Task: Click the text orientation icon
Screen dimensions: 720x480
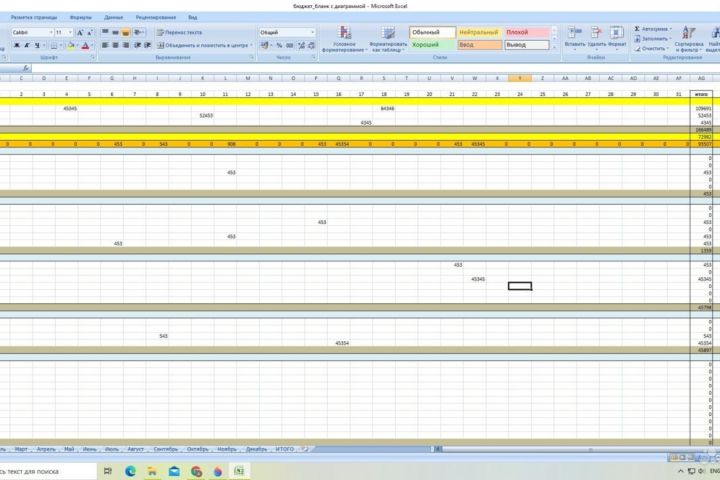Action: pos(138,33)
